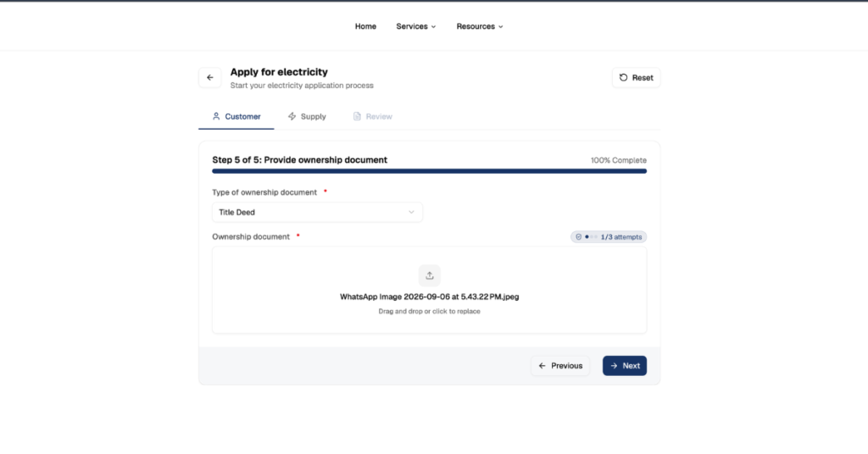Click the Customer tab person icon
Viewport: 868px width, 454px height.
(x=216, y=116)
